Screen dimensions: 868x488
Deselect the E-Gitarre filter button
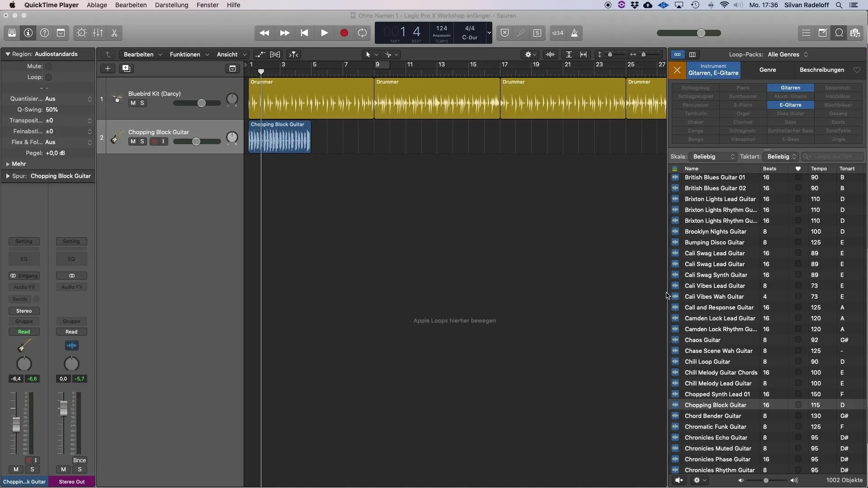790,105
